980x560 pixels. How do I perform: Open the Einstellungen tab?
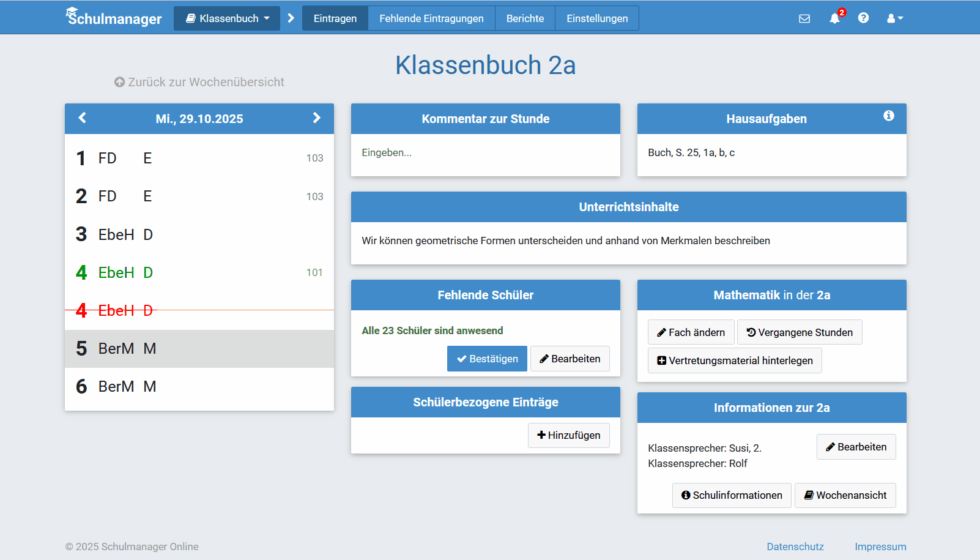(597, 18)
